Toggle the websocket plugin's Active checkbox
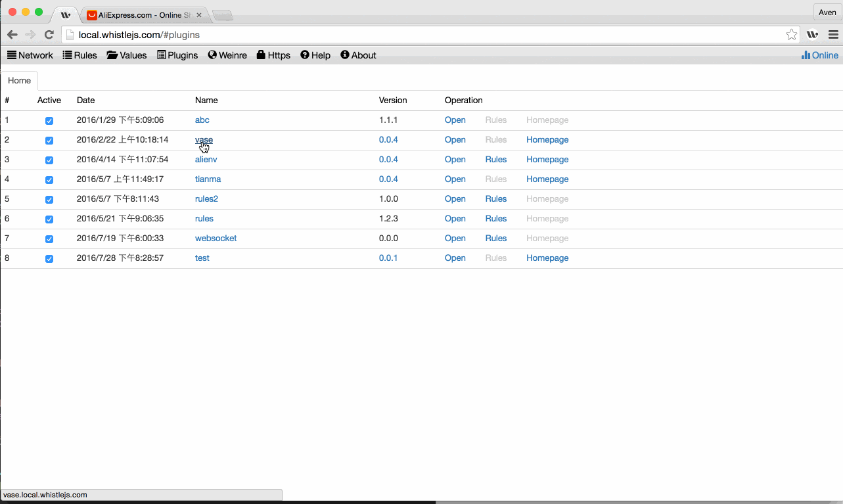The width and height of the screenshot is (843, 504). 49,239
